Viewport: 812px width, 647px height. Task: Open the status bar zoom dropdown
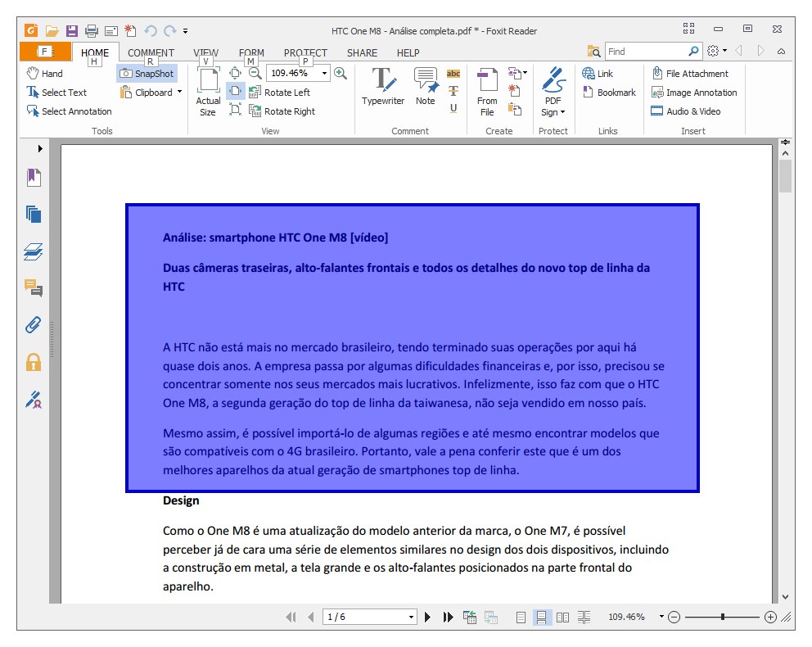[661, 617]
